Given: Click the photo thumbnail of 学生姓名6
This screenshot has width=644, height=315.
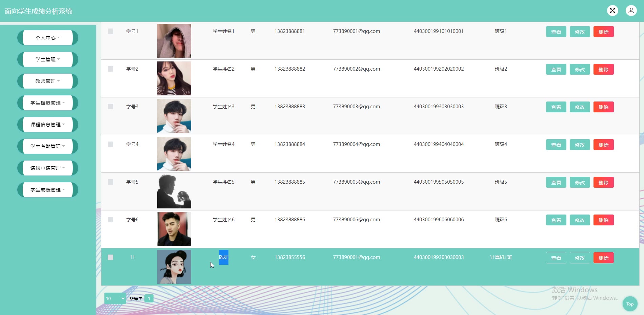Looking at the screenshot, I should (x=174, y=229).
